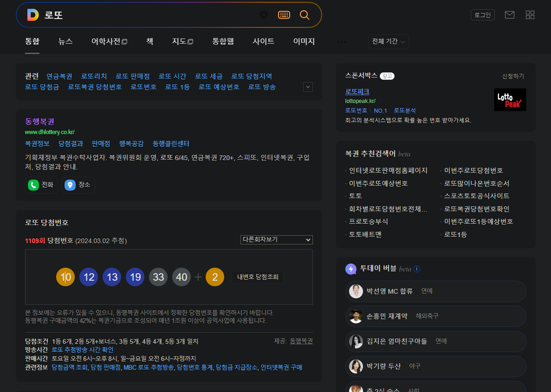Open the 동행복권 site title link
The width and height of the screenshot is (551, 392).
pos(39,122)
